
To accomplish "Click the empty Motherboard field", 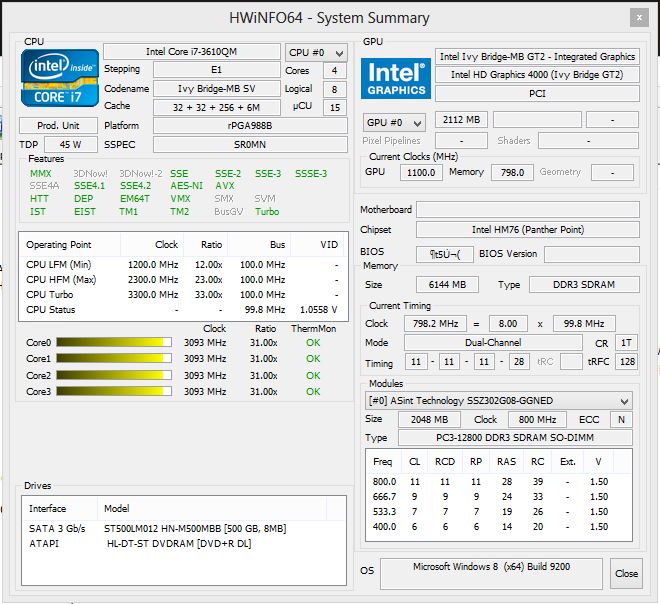I will click(x=528, y=209).
